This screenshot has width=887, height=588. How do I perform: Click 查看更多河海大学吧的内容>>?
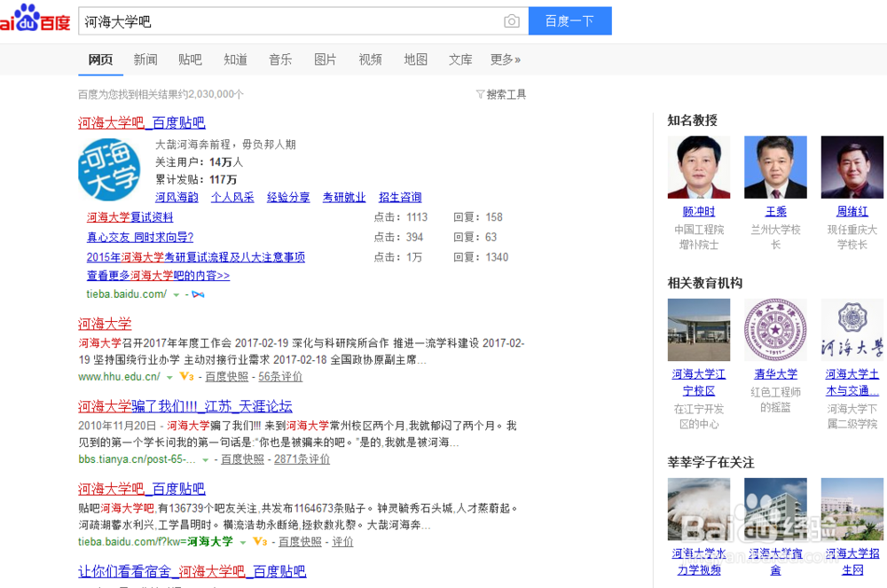click(159, 276)
